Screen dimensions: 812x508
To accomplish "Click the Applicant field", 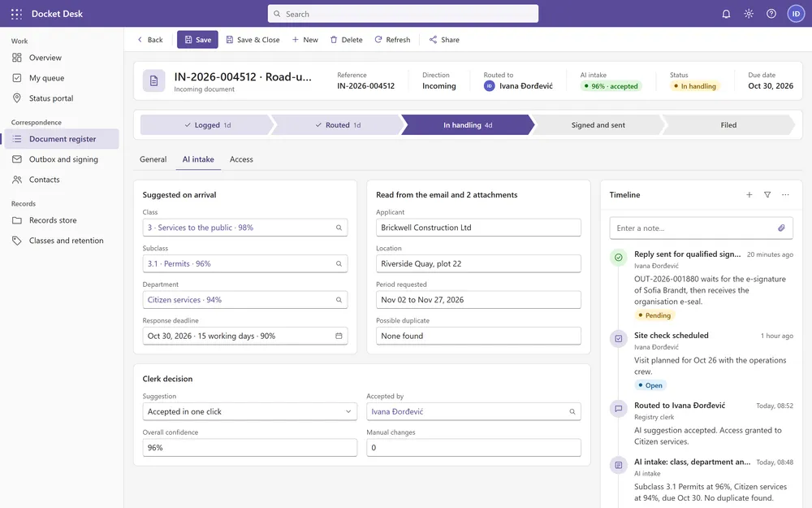I will click(x=478, y=228).
